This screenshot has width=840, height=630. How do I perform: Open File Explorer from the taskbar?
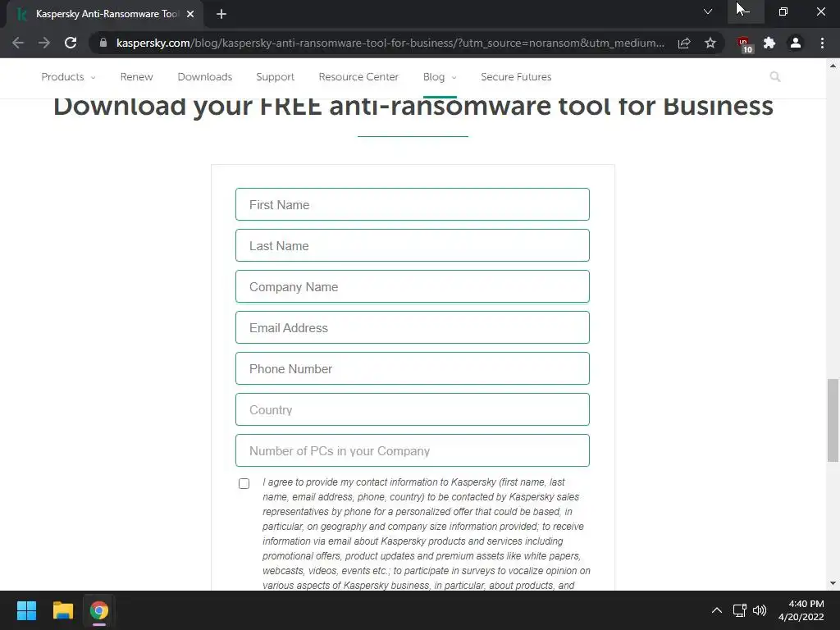[x=62, y=610]
